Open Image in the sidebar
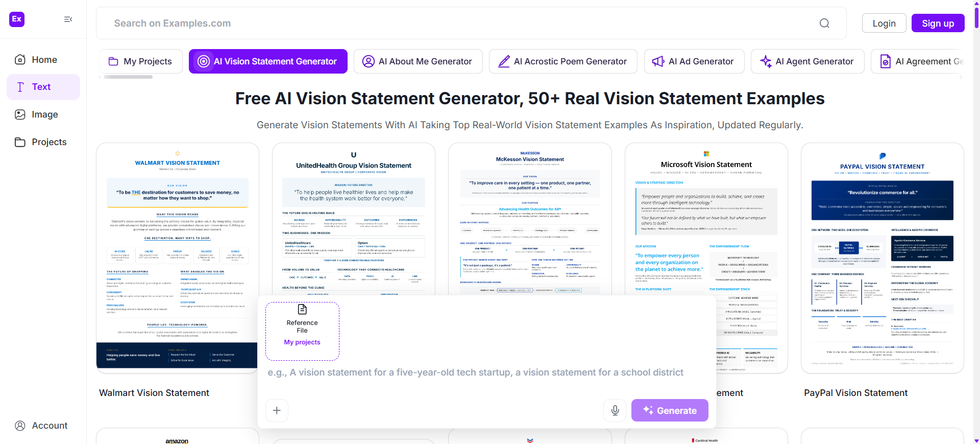Image resolution: width=980 pixels, height=444 pixels. point(43,114)
